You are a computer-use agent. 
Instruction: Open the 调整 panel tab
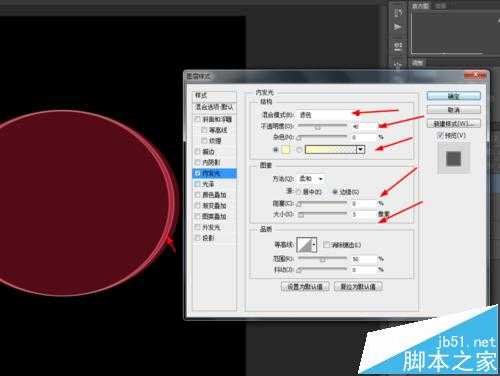[x=417, y=62]
